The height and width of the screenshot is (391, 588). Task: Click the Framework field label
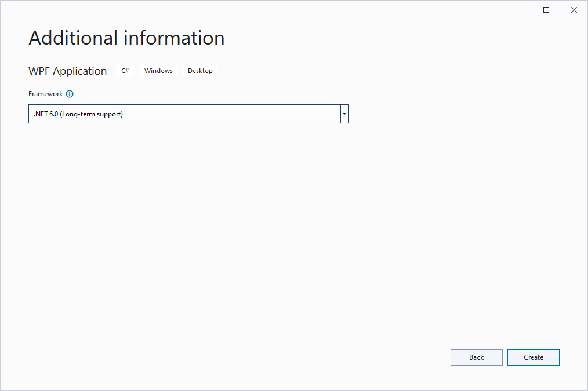tap(45, 94)
